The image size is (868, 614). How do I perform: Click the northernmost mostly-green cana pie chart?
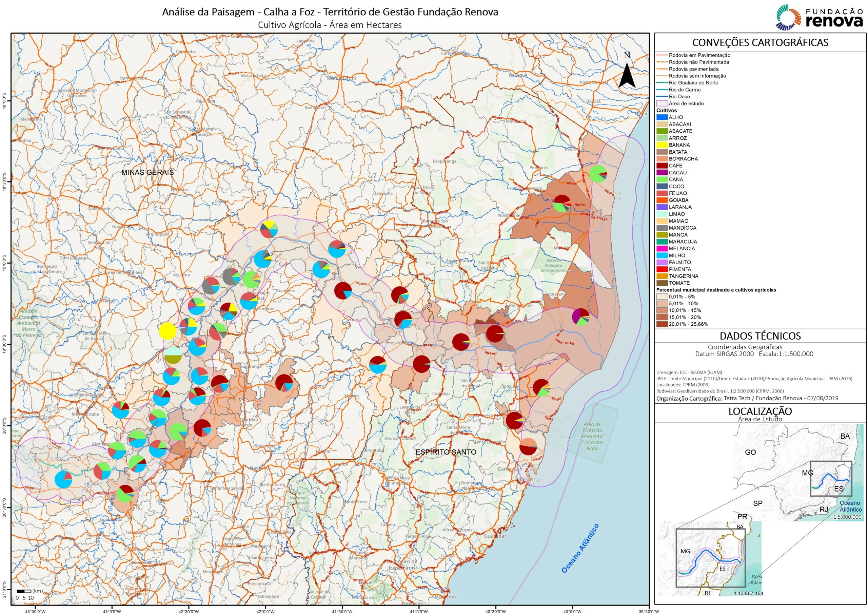click(x=598, y=174)
